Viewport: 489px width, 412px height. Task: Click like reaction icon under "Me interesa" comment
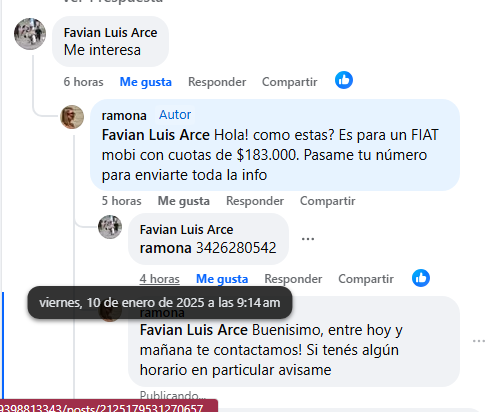tap(344, 80)
